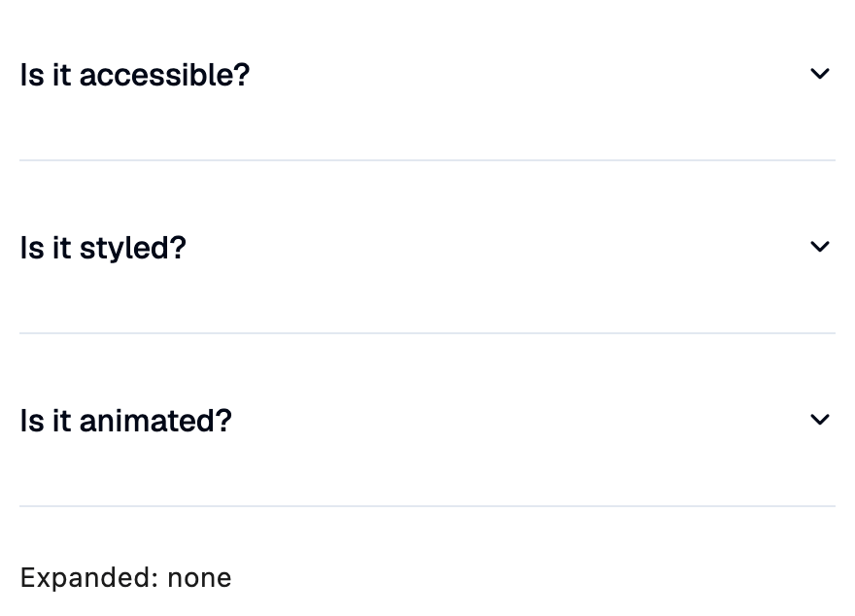Toggle the animated question panel open
Image resolution: width=855 pixels, height=616 pixels.
(427, 420)
